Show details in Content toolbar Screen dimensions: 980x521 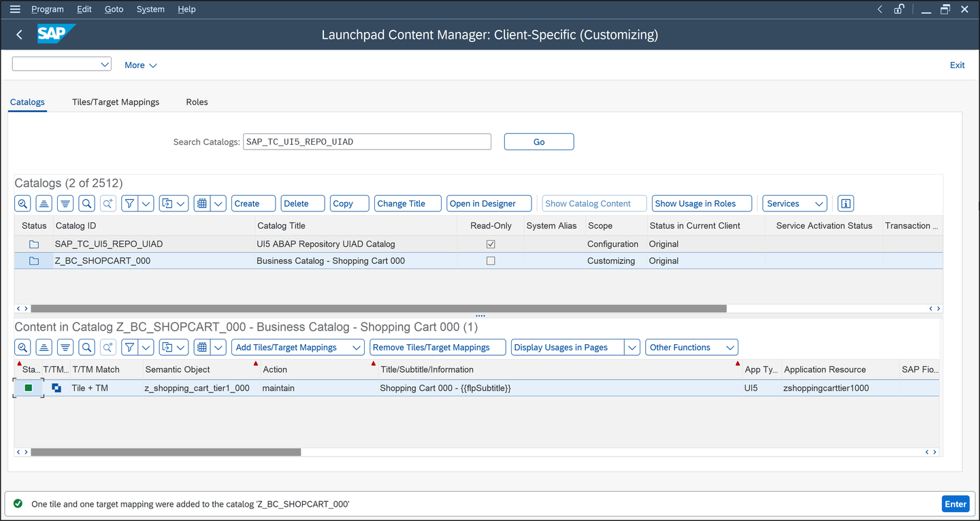point(23,348)
